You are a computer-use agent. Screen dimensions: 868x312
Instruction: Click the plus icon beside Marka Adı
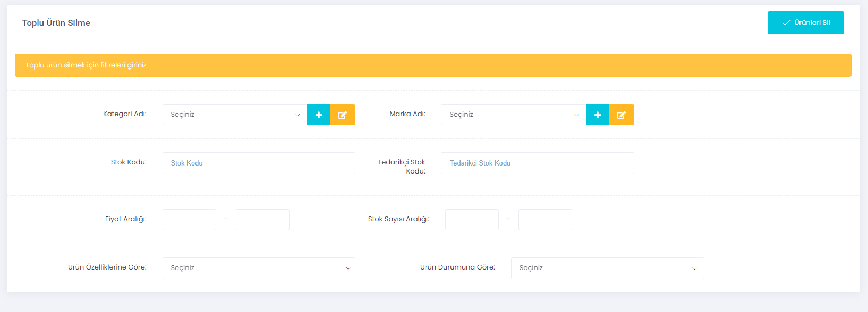598,115
